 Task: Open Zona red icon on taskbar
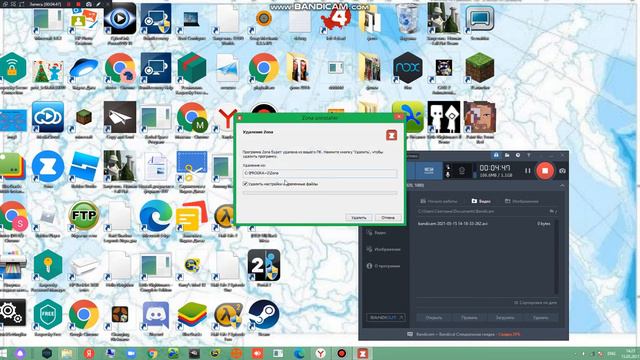point(362,353)
